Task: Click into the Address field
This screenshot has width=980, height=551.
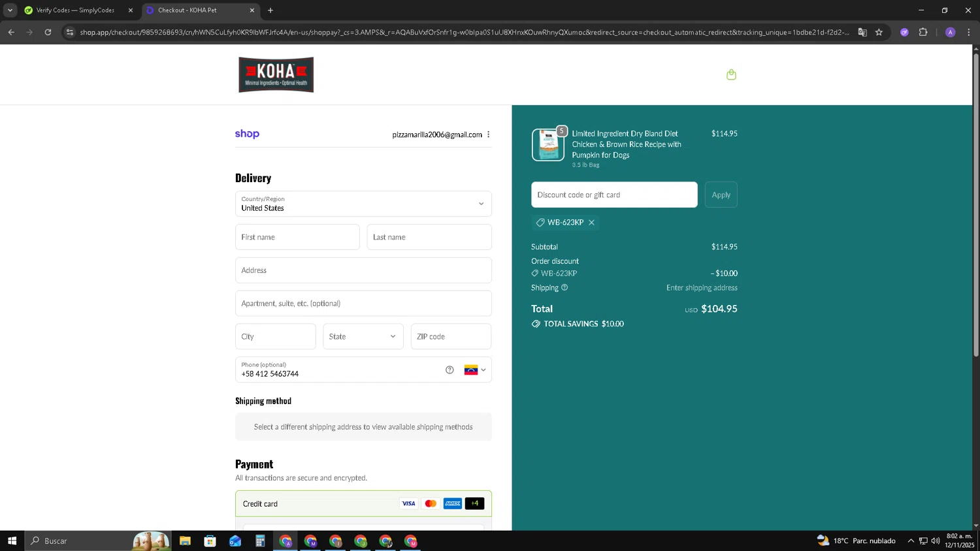Action: click(363, 270)
